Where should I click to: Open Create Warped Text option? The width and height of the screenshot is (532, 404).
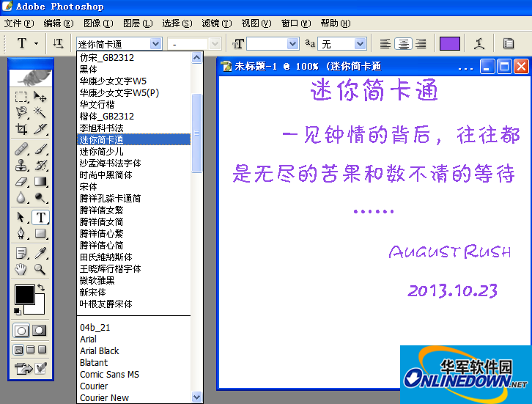479,44
